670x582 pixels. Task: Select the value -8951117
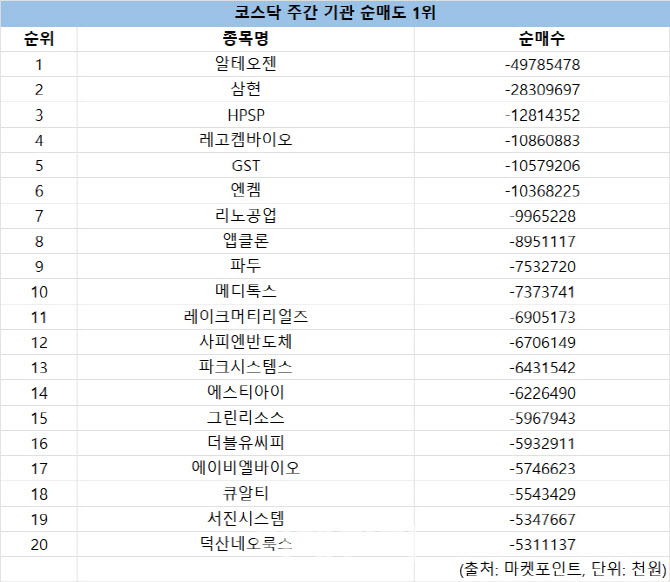click(x=542, y=241)
